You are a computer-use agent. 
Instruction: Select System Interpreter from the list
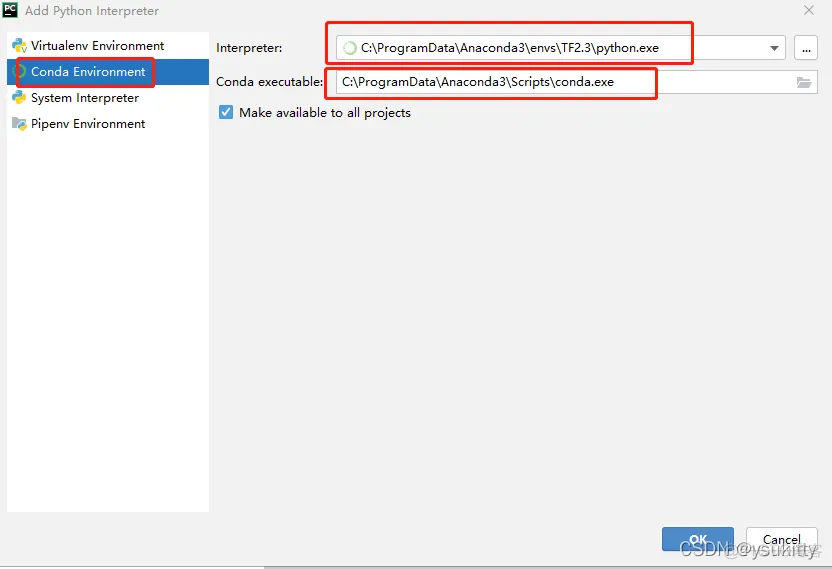pos(85,98)
